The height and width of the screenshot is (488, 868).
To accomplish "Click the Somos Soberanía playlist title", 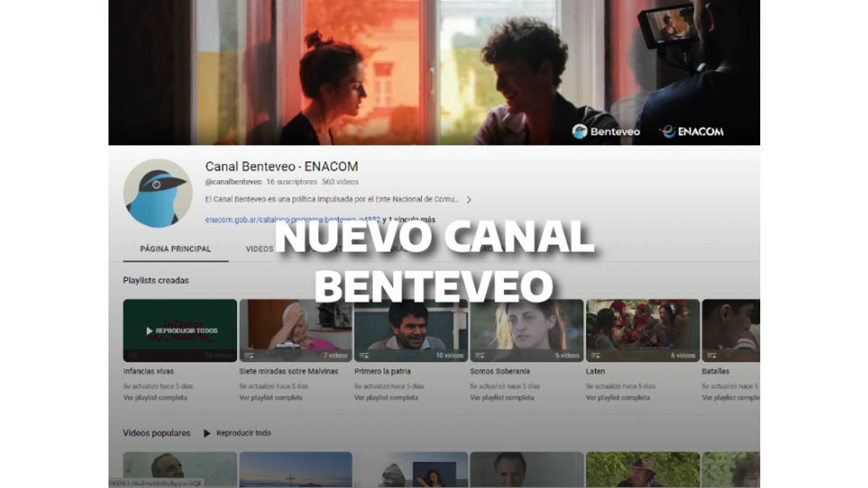I will tap(500, 372).
